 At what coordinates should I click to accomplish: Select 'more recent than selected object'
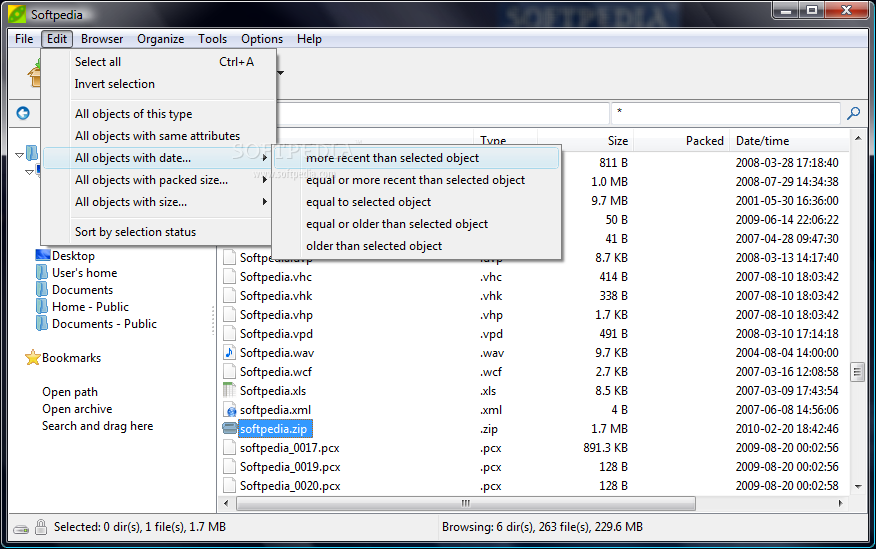[x=416, y=158]
